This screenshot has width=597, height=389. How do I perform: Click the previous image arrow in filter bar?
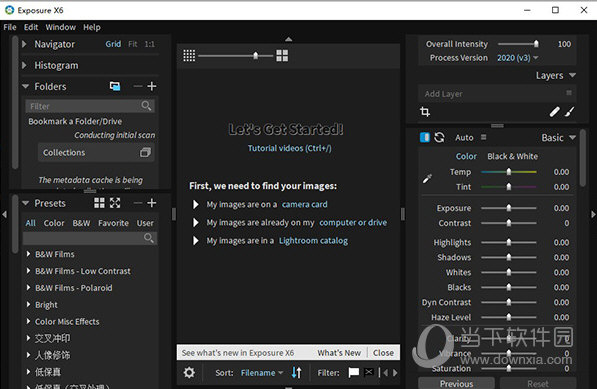pyautogui.click(x=385, y=373)
